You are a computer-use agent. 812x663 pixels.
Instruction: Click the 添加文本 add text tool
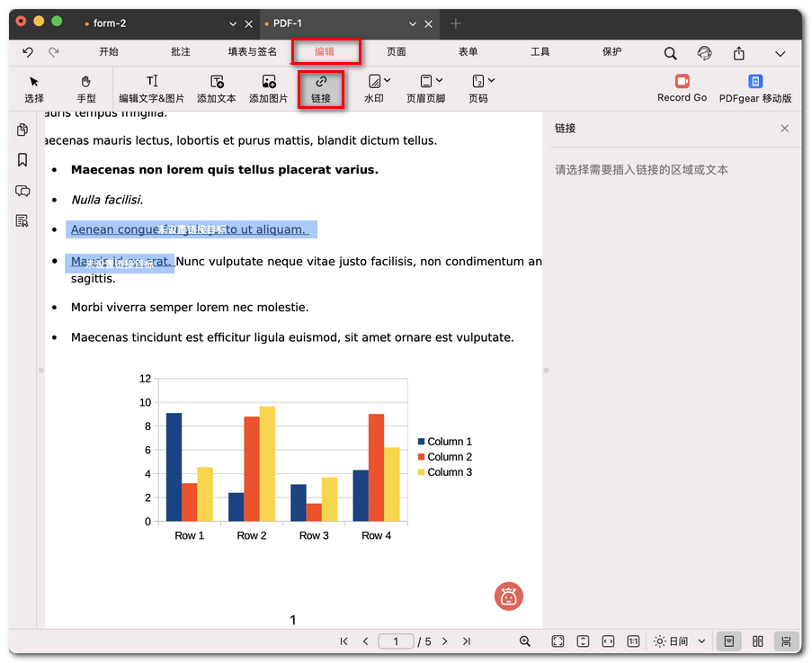point(216,88)
